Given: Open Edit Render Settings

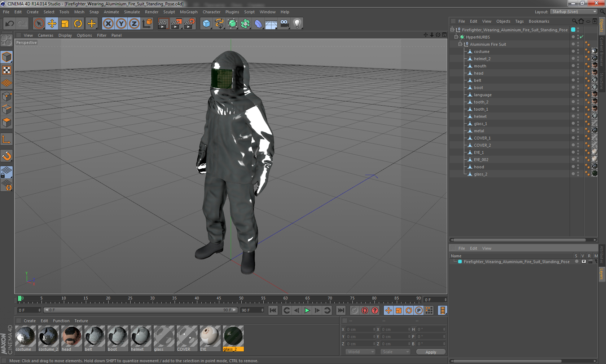Looking at the screenshot, I should pos(190,24).
